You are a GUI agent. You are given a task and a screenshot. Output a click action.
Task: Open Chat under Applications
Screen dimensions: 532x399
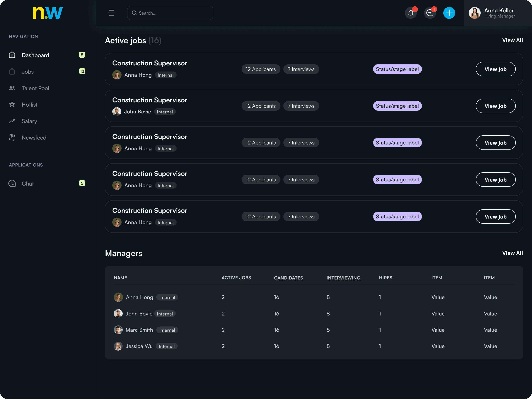[x=28, y=184]
